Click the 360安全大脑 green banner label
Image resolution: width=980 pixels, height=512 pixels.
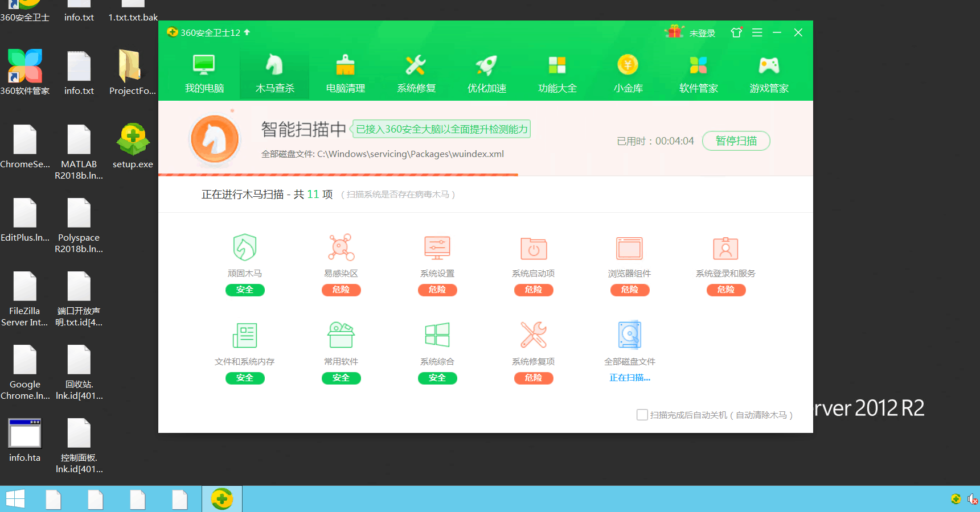tap(441, 129)
